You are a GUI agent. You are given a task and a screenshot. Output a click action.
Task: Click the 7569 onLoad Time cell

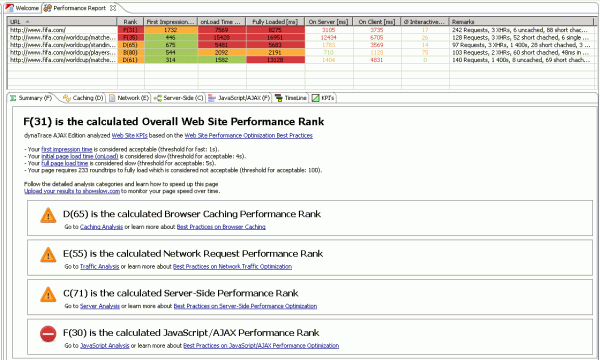coord(222,30)
